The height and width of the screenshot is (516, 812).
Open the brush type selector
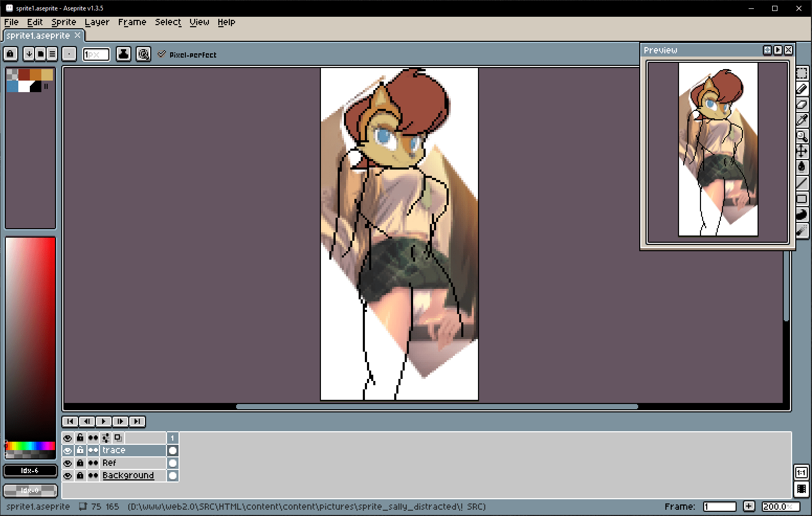pos(69,54)
